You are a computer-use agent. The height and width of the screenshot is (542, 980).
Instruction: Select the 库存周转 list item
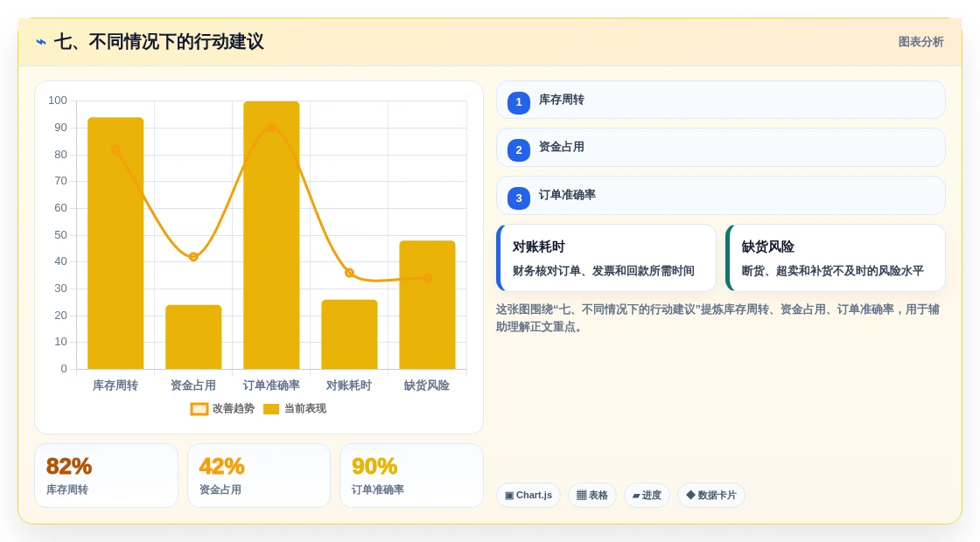(x=721, y=100)
